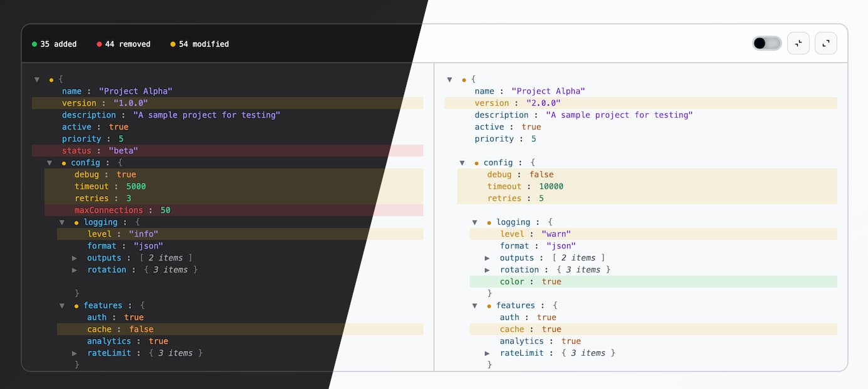
Task: Expand the "outputs" array in right panel
Action: [488, 257]
